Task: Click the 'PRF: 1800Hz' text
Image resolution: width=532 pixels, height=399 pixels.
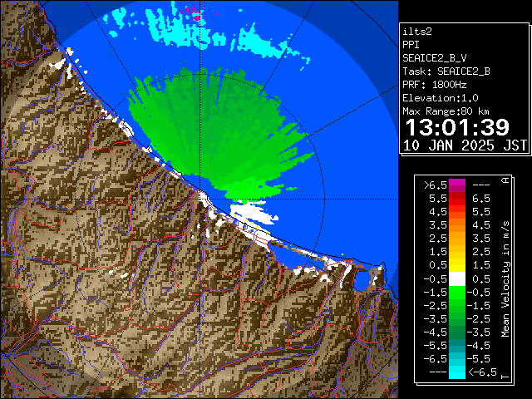Action: pos(434,85)
